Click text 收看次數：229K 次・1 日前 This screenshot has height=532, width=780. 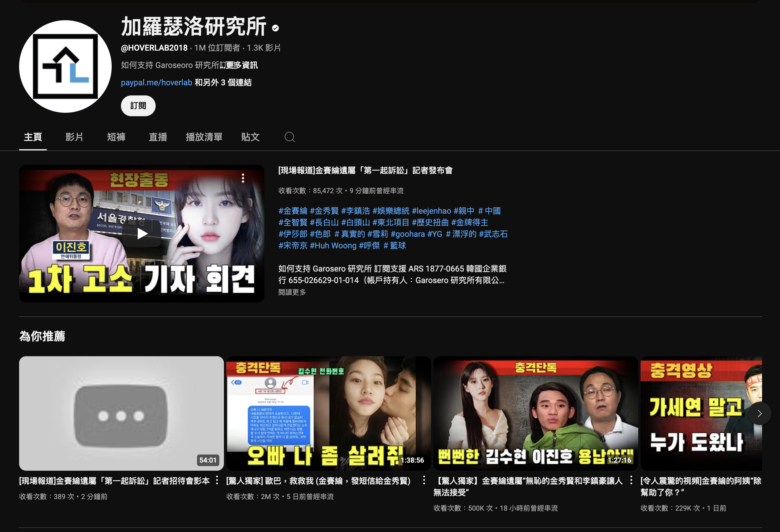click(x=683, y=508)
